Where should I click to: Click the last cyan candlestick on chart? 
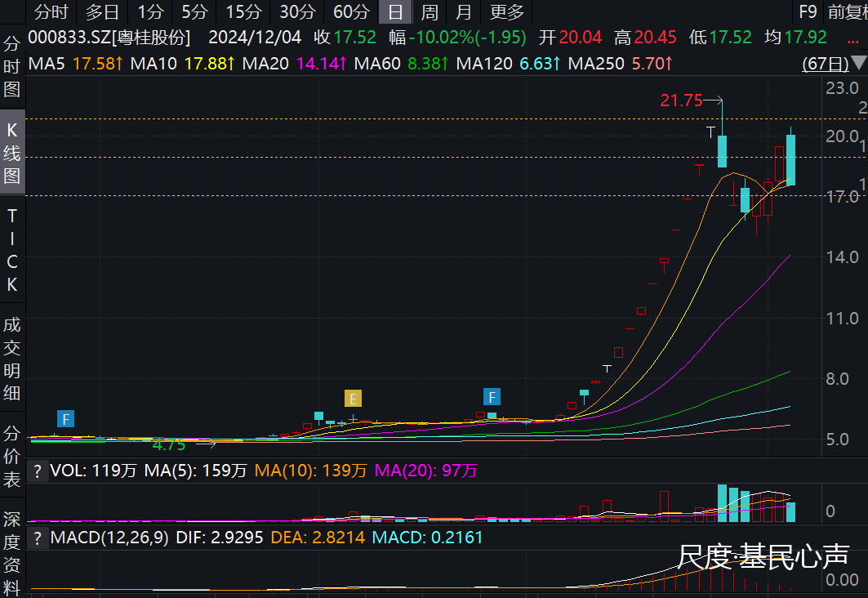click(x=790, y=159)
